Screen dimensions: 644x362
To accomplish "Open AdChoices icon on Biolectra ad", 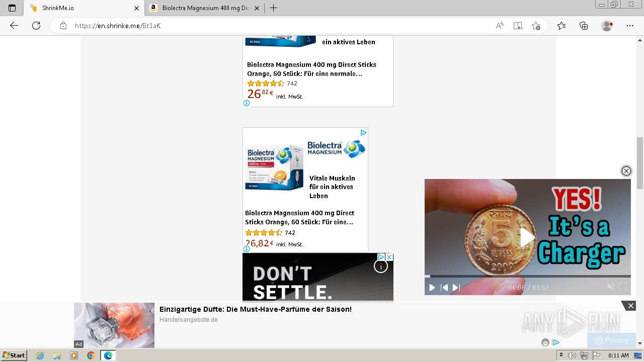I will coord(363,133).
